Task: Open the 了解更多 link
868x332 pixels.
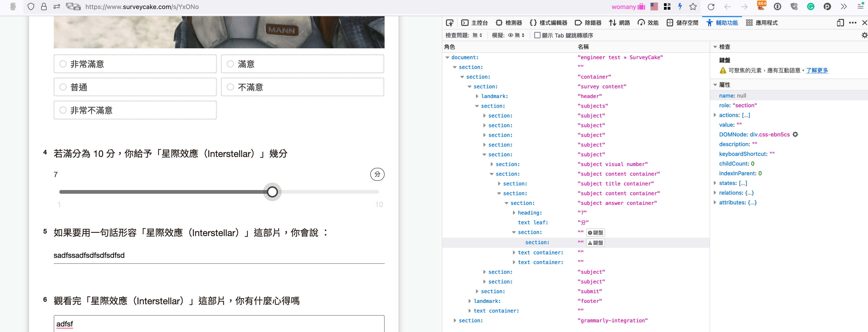Action: tap(817, 70)
